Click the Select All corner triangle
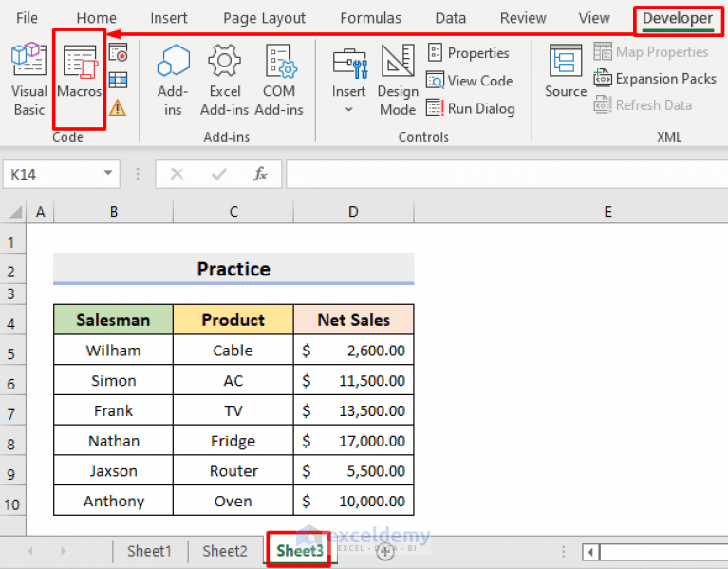 (x=15, y=213)
